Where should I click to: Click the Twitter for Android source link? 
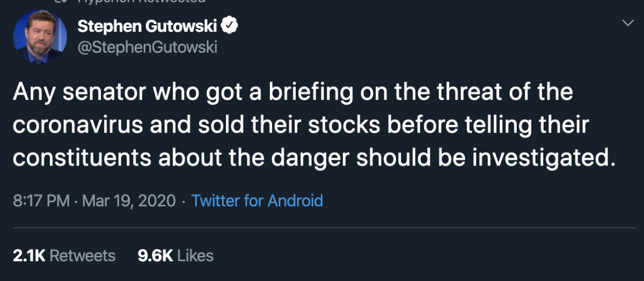[257, 201]
